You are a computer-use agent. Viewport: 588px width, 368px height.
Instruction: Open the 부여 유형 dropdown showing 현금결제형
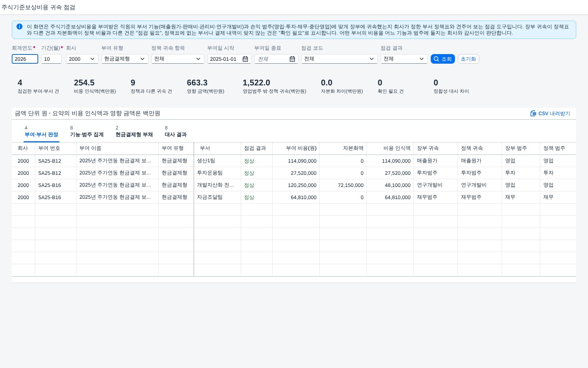125,59
